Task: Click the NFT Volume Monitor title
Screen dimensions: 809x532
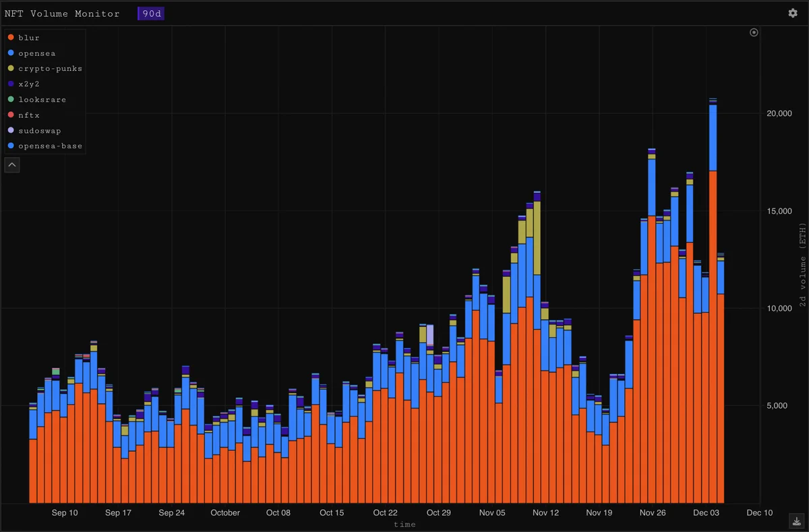Action: 62,13
